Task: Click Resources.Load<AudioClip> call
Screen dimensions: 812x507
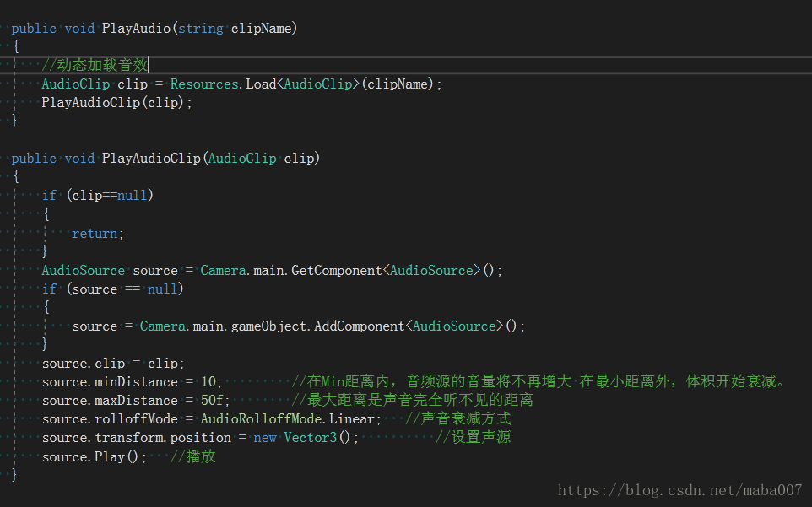Action: (265, 84)
